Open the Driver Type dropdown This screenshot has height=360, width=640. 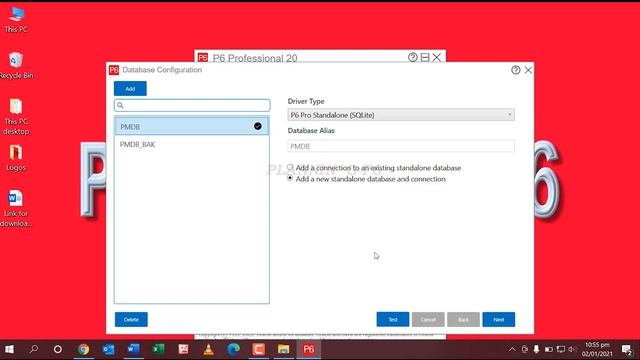pos(401,115)
